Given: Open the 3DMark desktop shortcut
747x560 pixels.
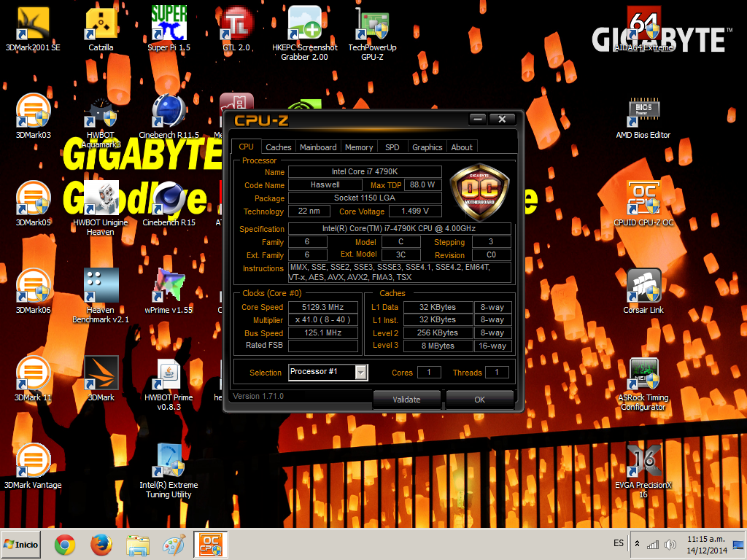Looking at the screenshot, I should tap(101, 379).
